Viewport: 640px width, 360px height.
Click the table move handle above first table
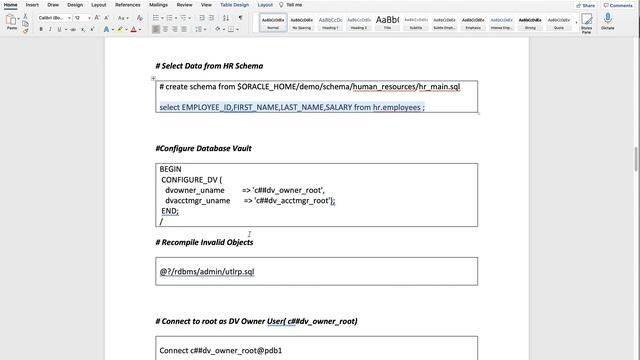click(153, 78)
